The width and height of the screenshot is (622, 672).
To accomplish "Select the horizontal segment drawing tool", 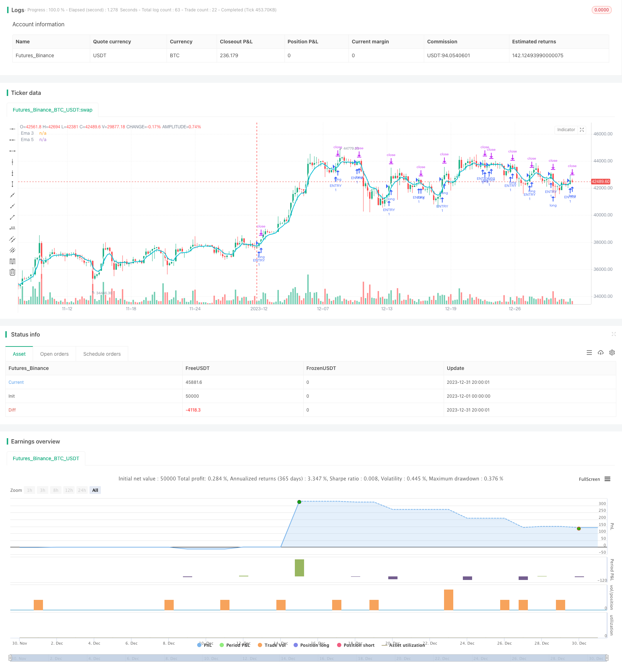I will point(12,151).
